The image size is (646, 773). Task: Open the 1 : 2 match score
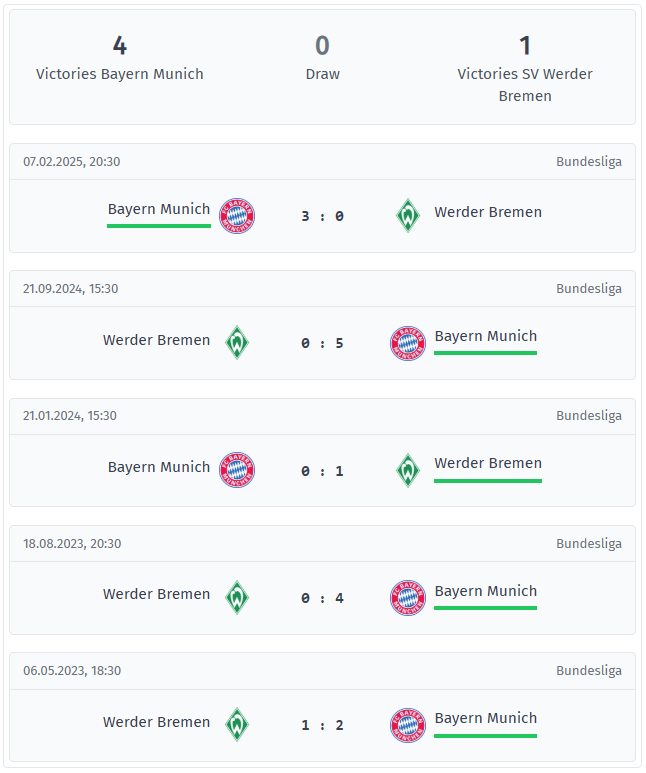322,725
